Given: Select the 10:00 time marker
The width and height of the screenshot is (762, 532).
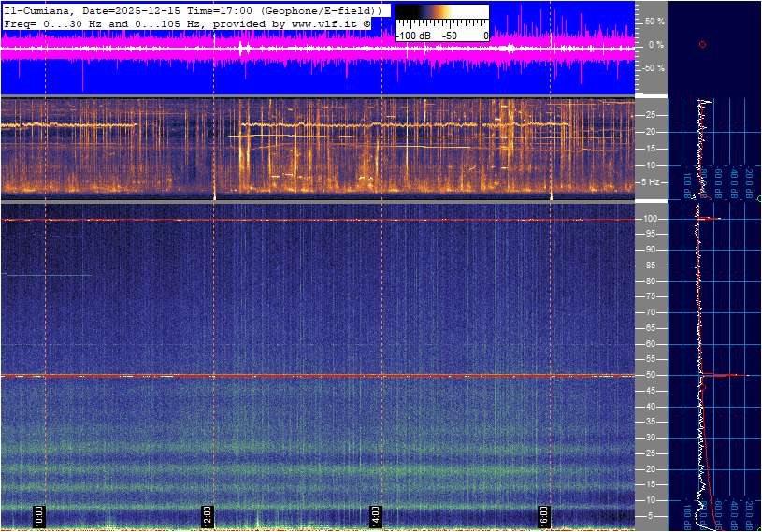Looking at the screenshot, I should click(38, 515).
